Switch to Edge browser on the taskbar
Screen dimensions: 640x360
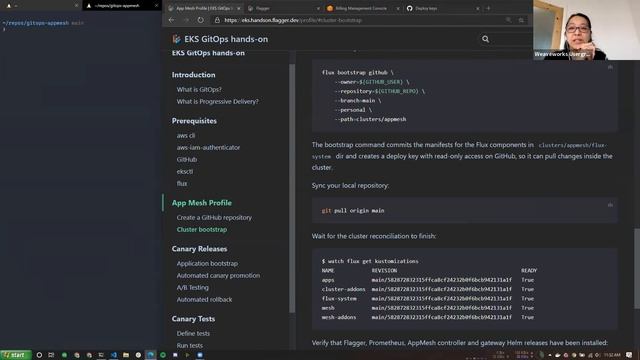pos(151,355)
